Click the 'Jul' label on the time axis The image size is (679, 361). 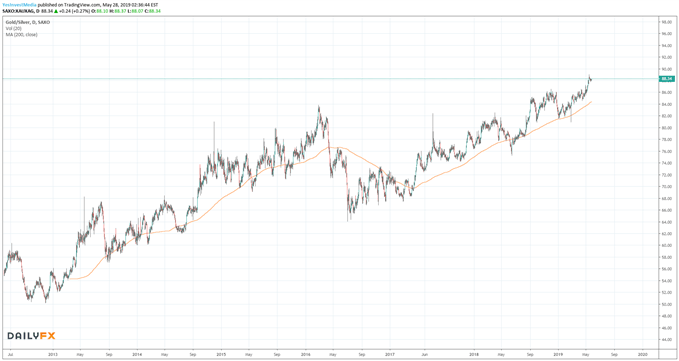pyautogui.click(x=10, y=354)
